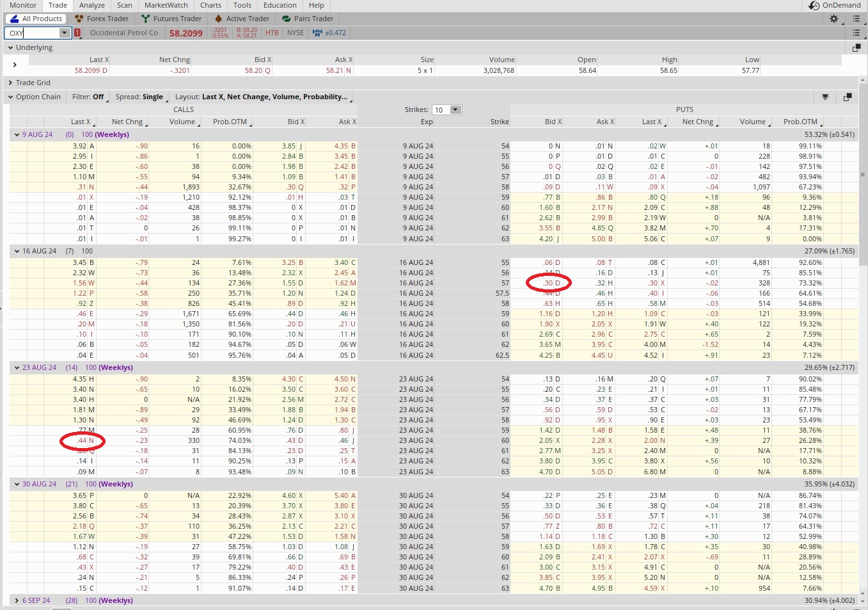Open the Pairs Trader tab
The height and width of the screenshot is (610, 868).
308,19
